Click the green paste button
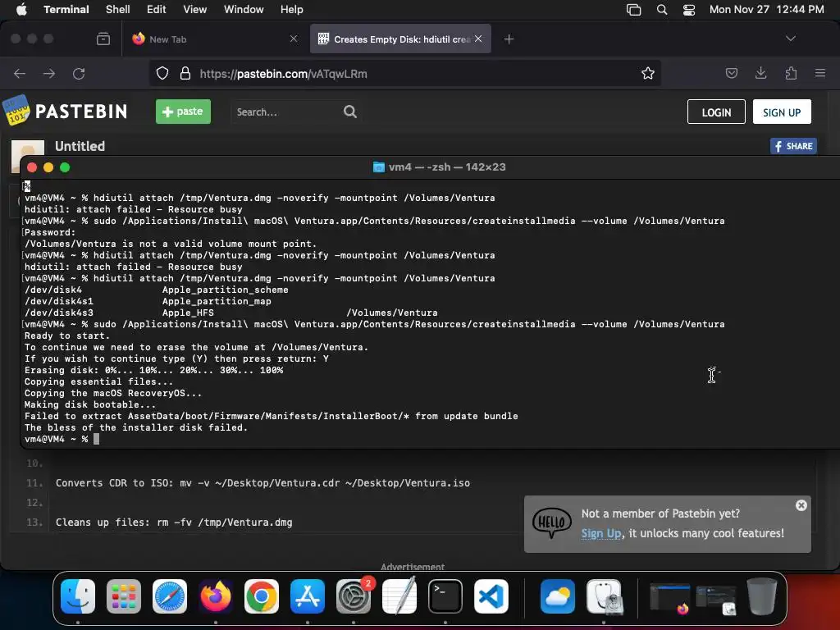This screenshot has width=840, height=630. coord(183,112)
